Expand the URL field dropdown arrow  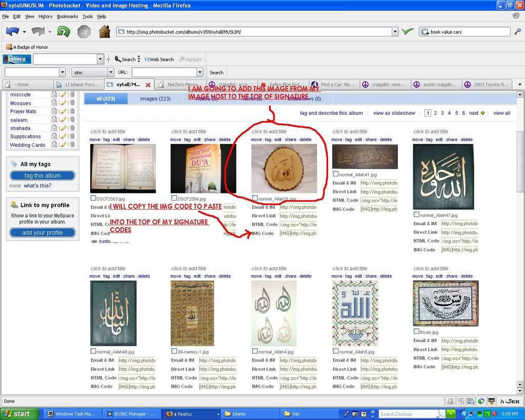coord(200,72)
